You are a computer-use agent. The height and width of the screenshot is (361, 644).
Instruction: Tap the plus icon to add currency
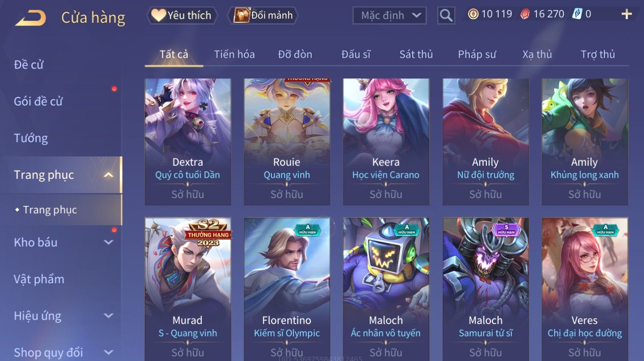626,14
